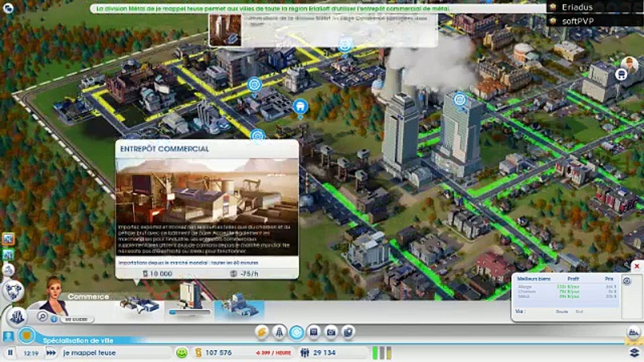Close the Meilleurs biens trade panel
Viewport: 644px width, 362px height.
[x=636, y=266]
